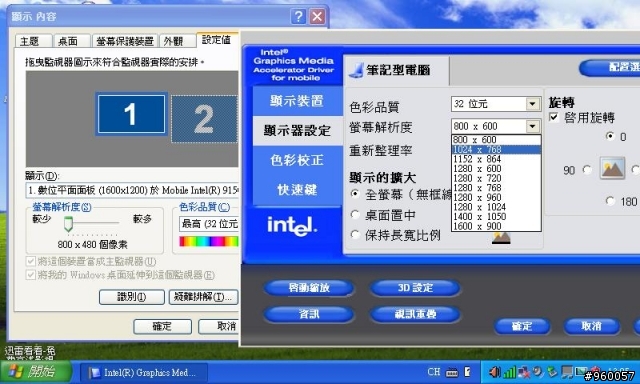Image resolution: width=640 pixels, height=384 pixels.
Task: Choose 1280 x 600 from resolution list
Action: click(496, 169)
